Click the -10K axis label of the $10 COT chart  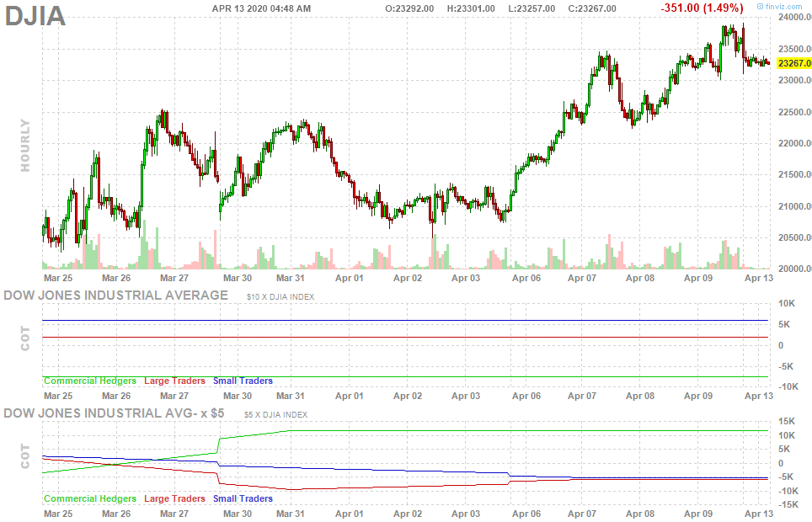click(787, 386)
